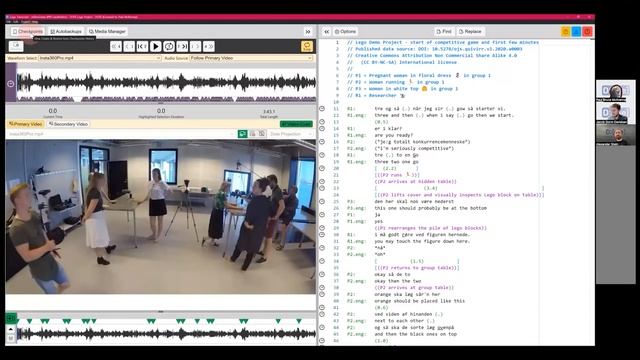This screenshot has height=360, width=640.
Task: Open the video projection dropdown
Action: [291, 134]
